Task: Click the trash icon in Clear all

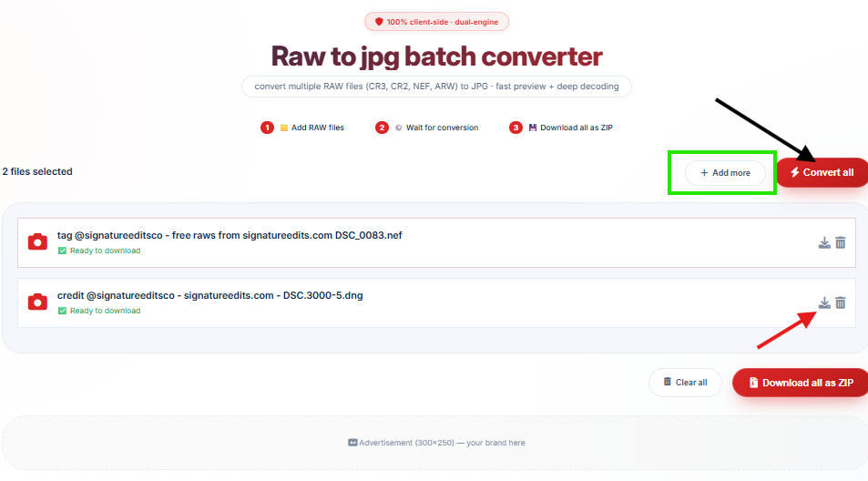Action: coord(667,382)
